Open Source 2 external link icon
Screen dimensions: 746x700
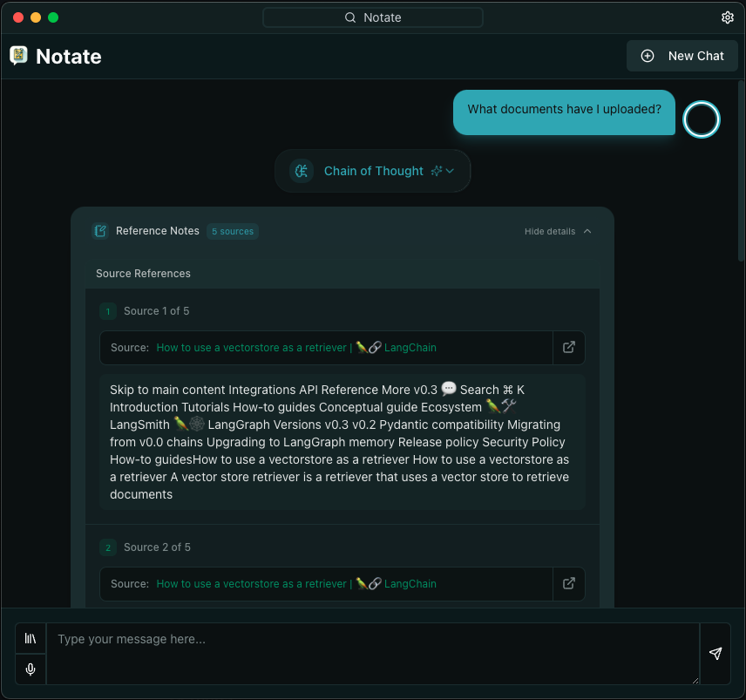pyautogui.click(x=568, y=583)
